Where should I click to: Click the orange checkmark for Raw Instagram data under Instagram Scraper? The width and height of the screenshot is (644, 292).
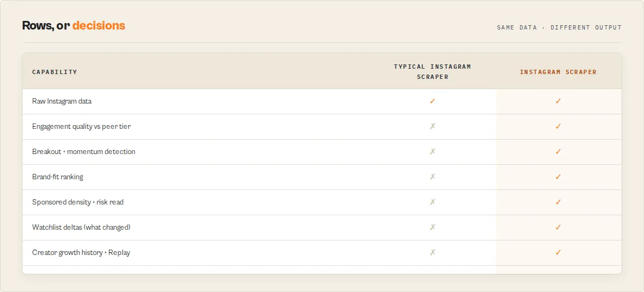[558, 101]
